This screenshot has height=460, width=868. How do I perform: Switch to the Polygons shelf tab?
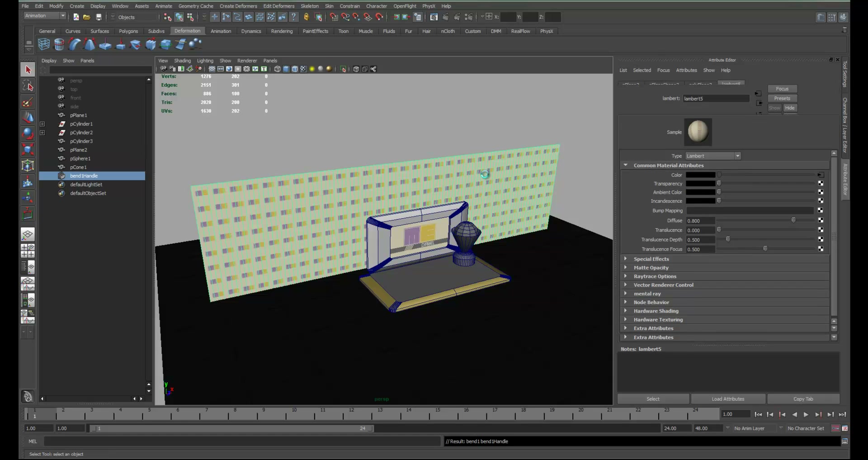point(128,31)
